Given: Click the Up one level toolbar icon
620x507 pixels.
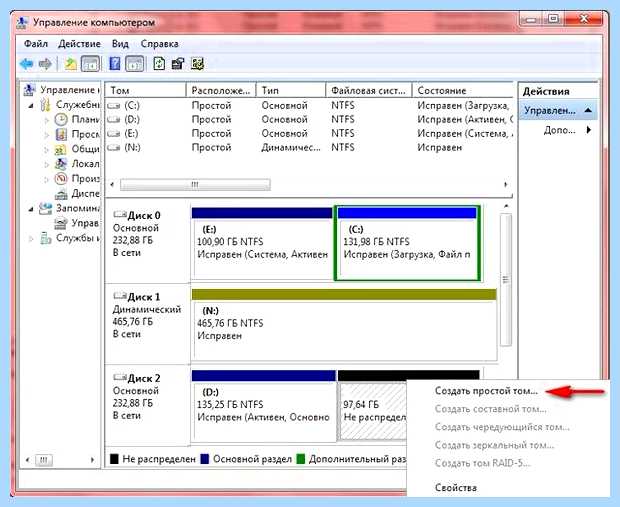Looking at the screenshot, I should point(70,64).
